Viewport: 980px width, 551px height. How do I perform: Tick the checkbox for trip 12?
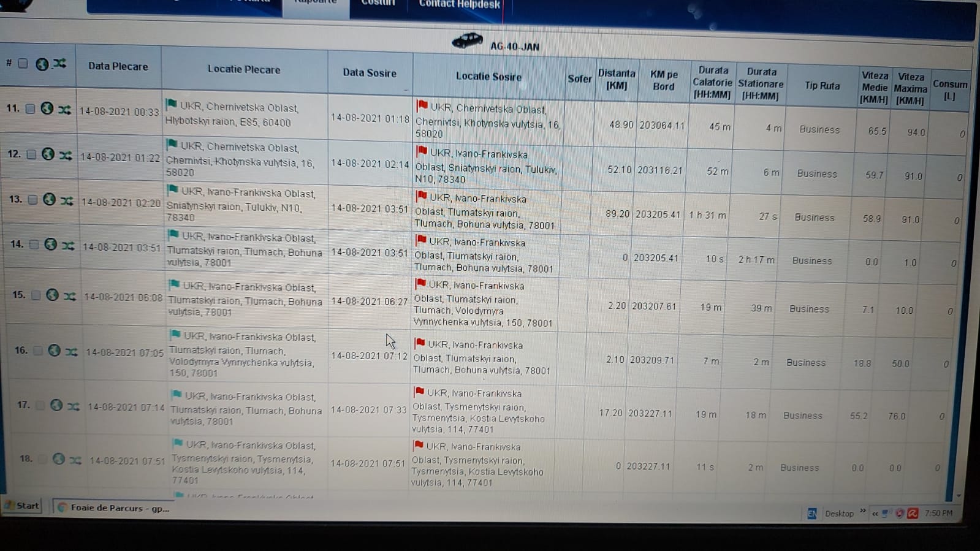click(31, 154)
